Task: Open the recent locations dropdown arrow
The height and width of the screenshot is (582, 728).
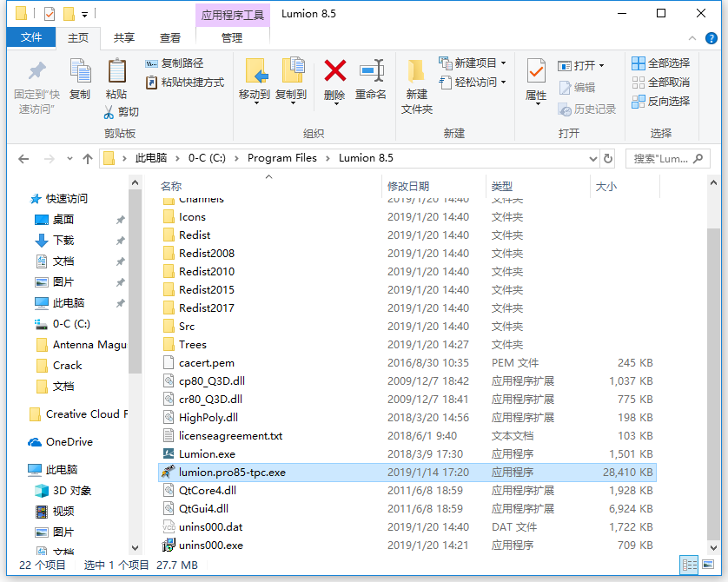Action: click(x=69, y=159)
